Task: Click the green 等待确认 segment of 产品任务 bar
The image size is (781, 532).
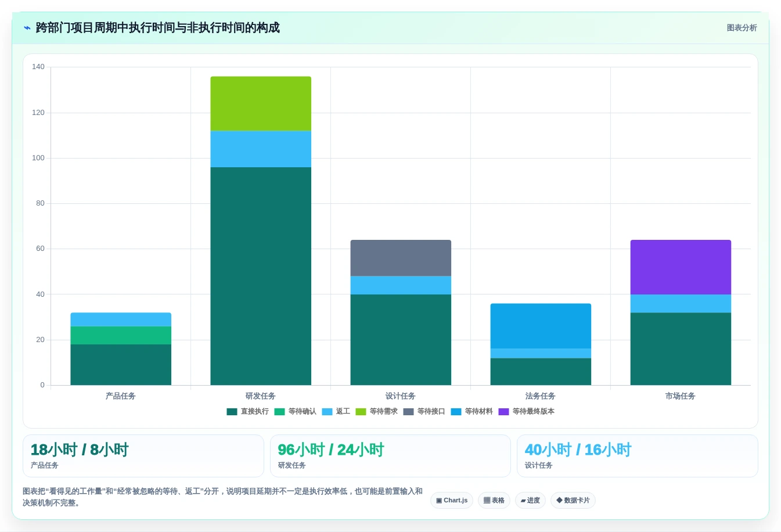Action: click(121, 335)
